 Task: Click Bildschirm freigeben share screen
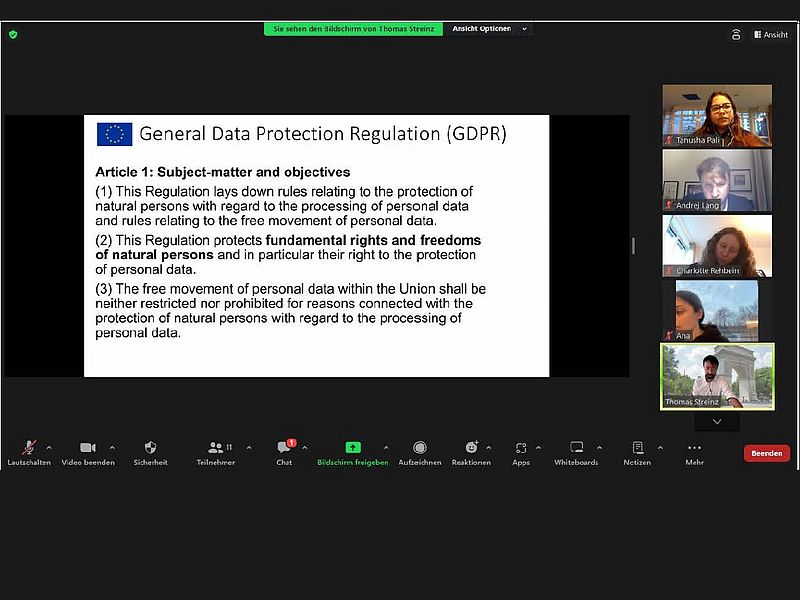pyautogui.click(x=352, y=449)
